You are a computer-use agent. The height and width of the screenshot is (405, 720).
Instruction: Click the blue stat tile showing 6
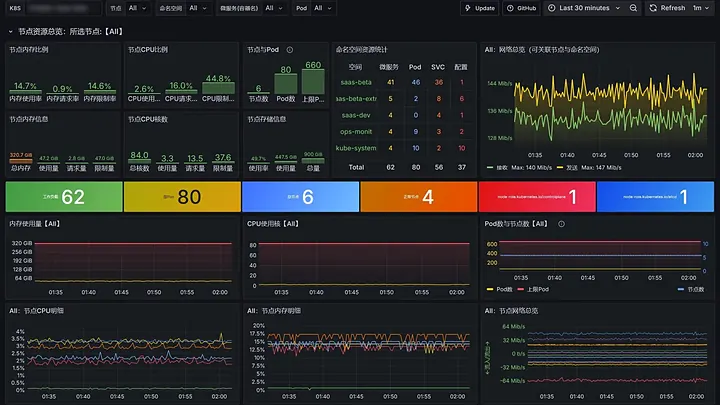coord(300,197)
